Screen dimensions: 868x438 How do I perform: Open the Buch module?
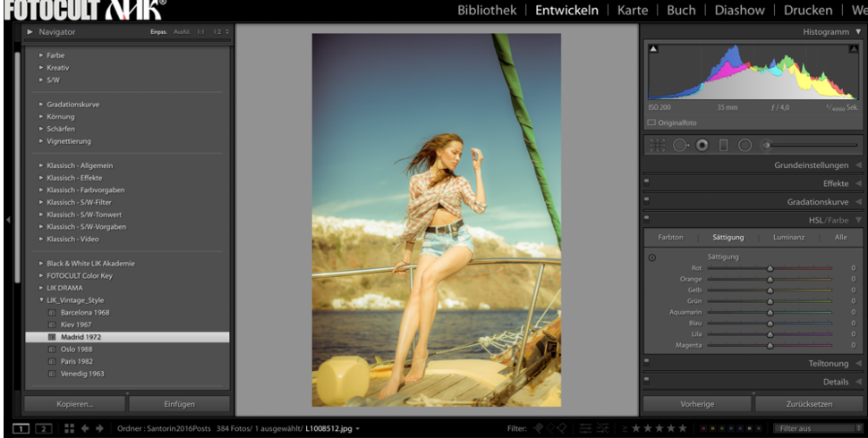[x=681, y=10]
